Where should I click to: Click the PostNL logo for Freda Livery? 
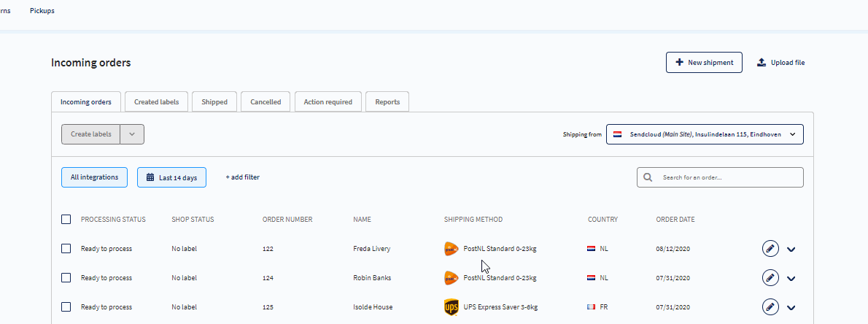click(x=452, y=249)
